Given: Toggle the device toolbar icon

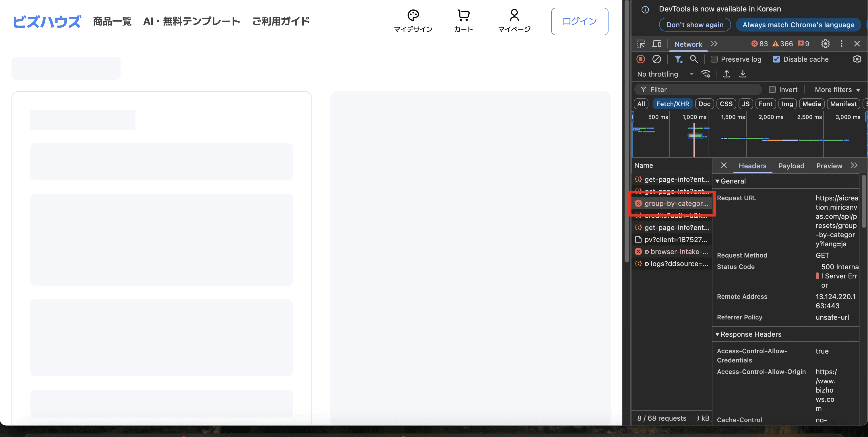Looking at the screenshot, I should pos(657,44).
